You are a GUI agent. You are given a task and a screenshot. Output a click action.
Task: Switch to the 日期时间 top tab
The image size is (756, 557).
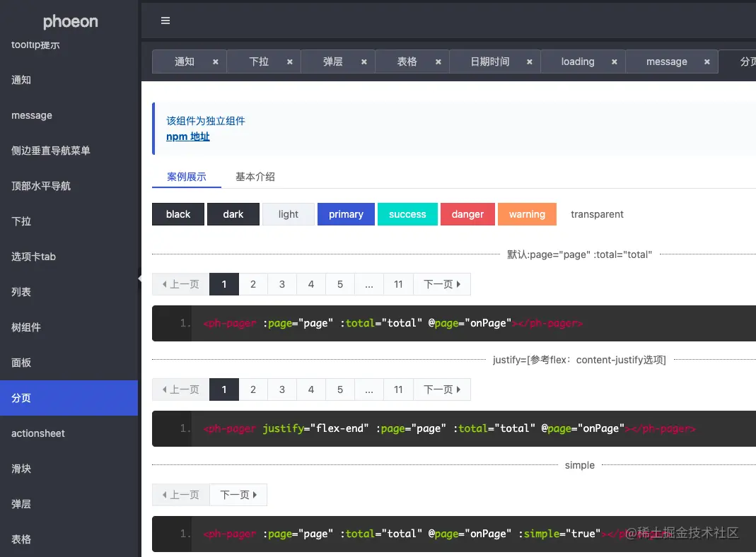tap(490, 61)
